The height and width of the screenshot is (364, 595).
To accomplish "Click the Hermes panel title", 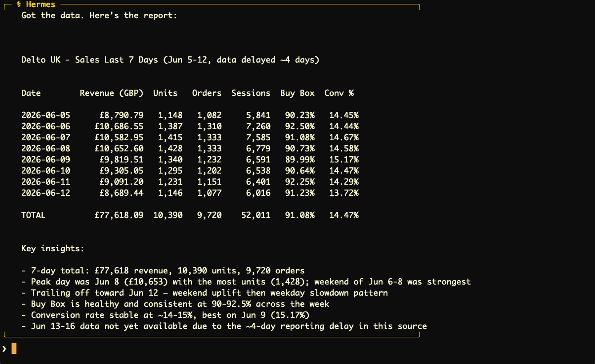I will coord(41,4).
